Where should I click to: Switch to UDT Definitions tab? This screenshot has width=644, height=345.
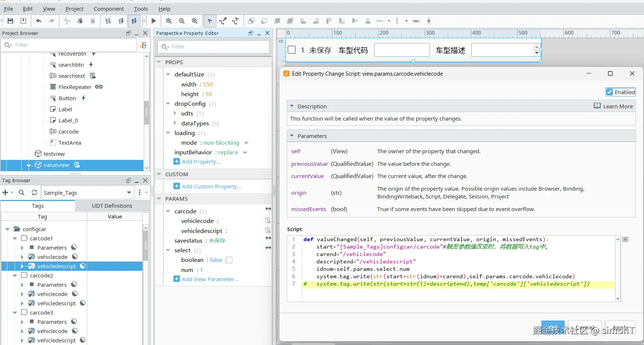pyautogui.click(x=112, y=206)
